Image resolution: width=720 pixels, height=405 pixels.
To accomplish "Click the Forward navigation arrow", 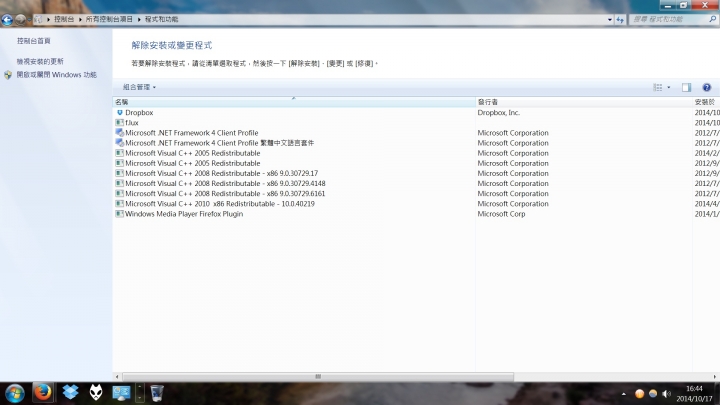I will point(20,19).
